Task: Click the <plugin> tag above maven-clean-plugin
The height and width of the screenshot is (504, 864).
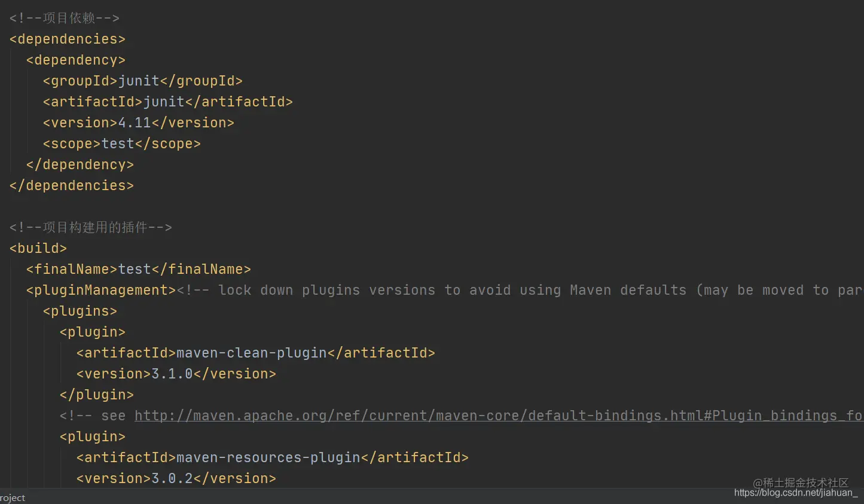Action: point(93,332)
